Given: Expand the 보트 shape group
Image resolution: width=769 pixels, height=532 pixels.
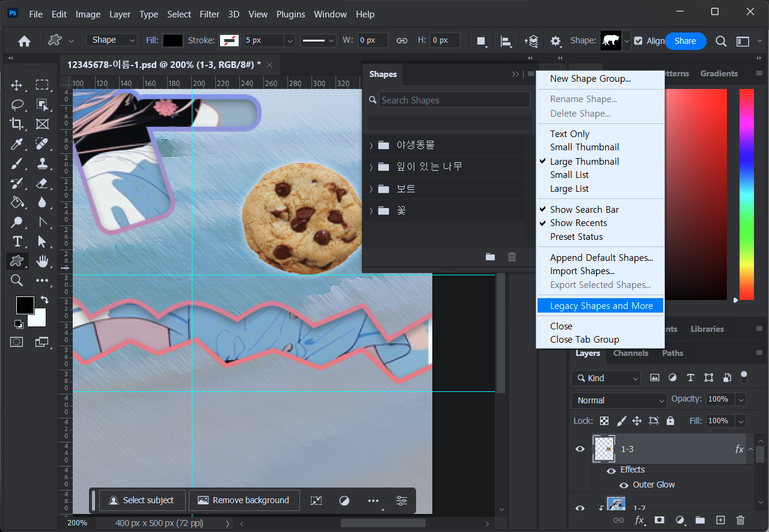Looking at the screenshot, I should (x=371, y=189).
